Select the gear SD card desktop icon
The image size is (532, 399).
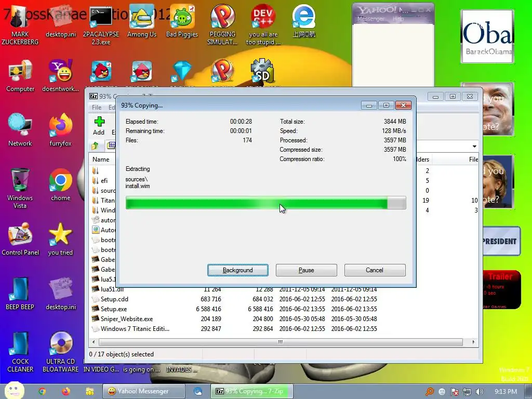pos(262,71)
